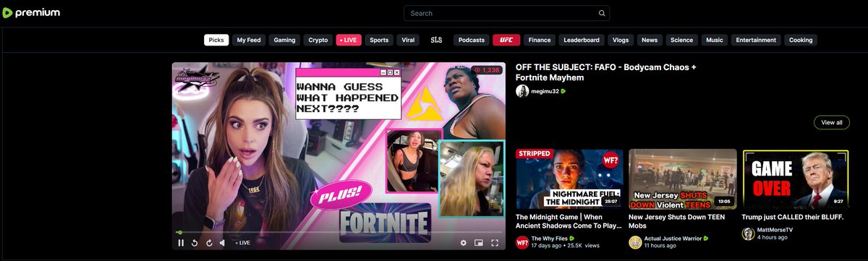Viewport: 868px width, 261px height.
Task: Click the 13:05 duration badge
Action: (x=724, y=202)
